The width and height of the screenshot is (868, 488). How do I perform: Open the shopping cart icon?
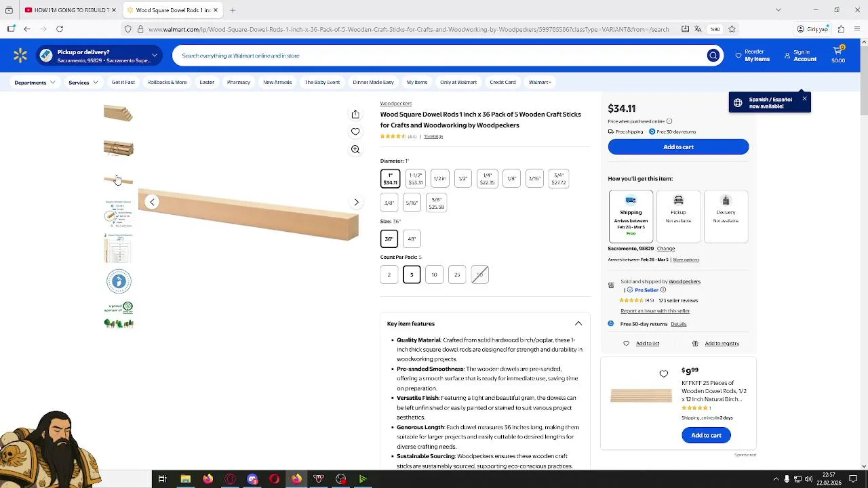click(838, 55)
